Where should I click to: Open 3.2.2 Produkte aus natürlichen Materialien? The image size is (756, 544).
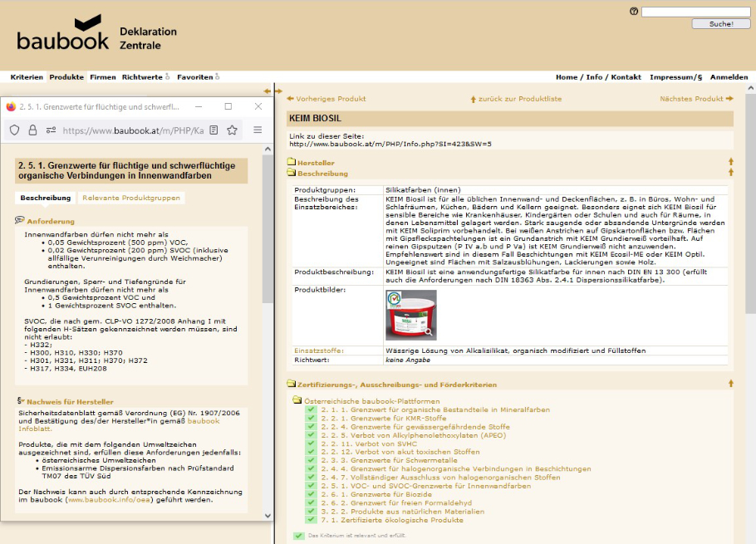point(403,512)
